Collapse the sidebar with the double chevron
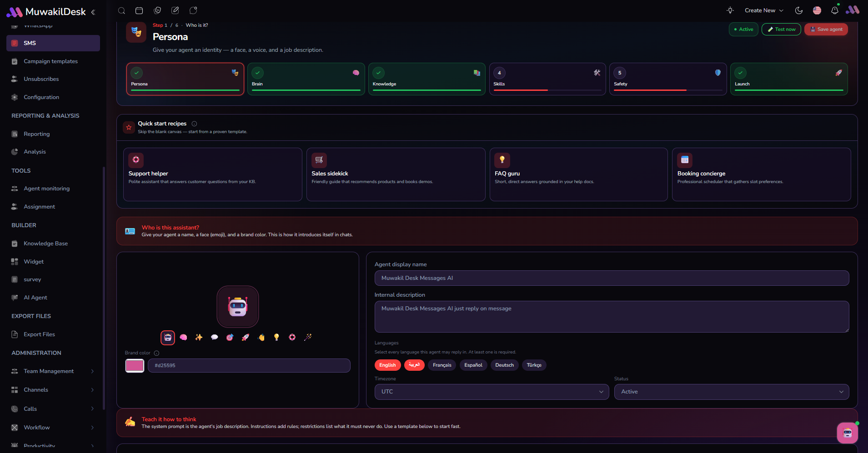Viewport: 868px width, 453px height. [x=93, y=12]
